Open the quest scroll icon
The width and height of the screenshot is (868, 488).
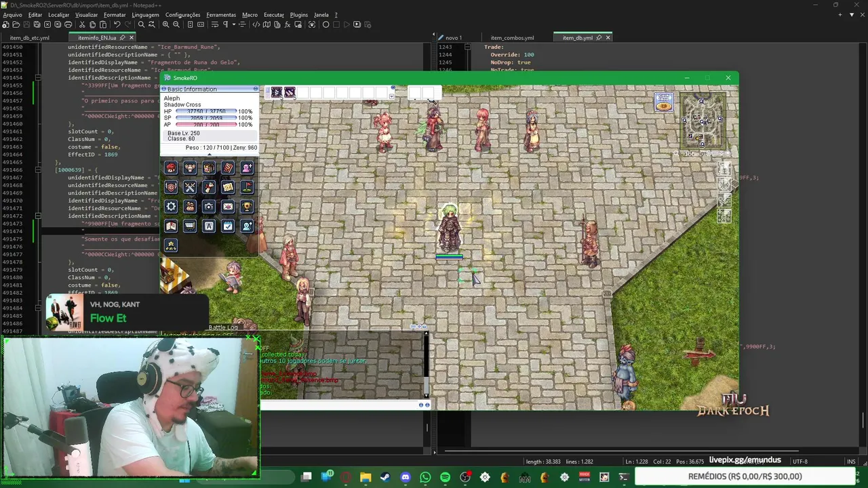[209, 187]
